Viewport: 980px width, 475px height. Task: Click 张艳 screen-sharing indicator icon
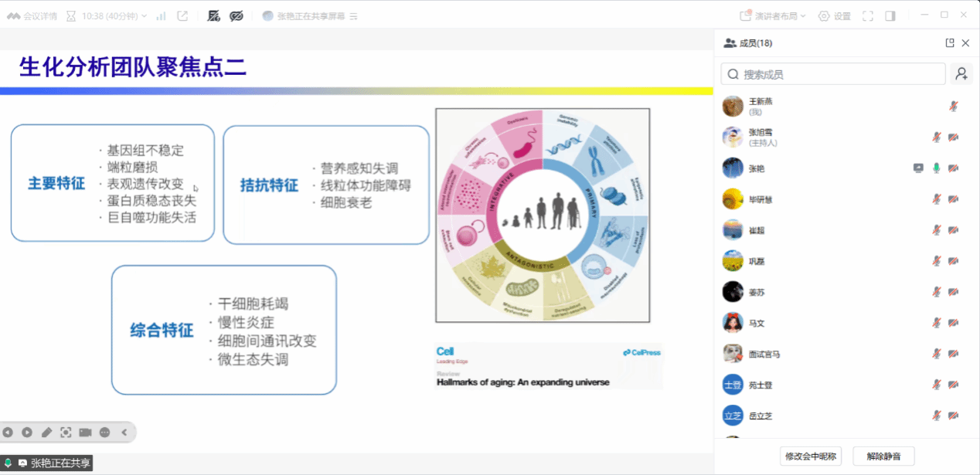point(919,168)
